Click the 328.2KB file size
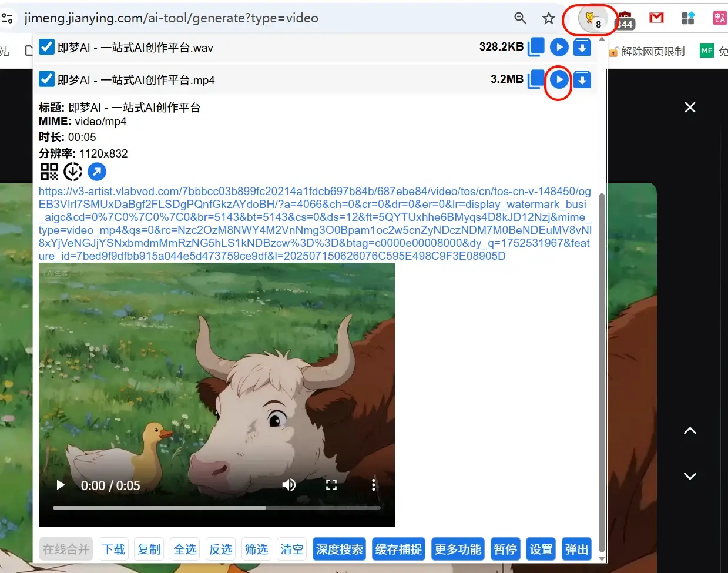 click(x=501, y=46)
